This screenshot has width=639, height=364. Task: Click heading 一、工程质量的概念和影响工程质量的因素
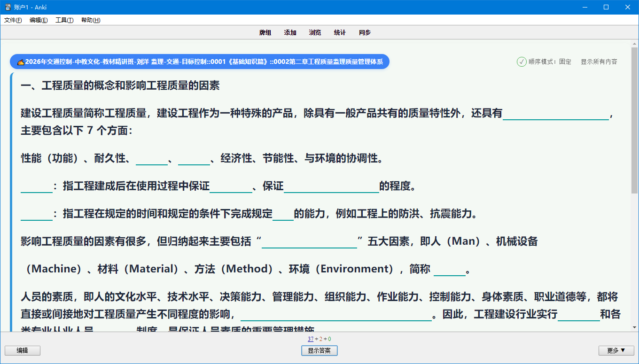pos(120,85)
